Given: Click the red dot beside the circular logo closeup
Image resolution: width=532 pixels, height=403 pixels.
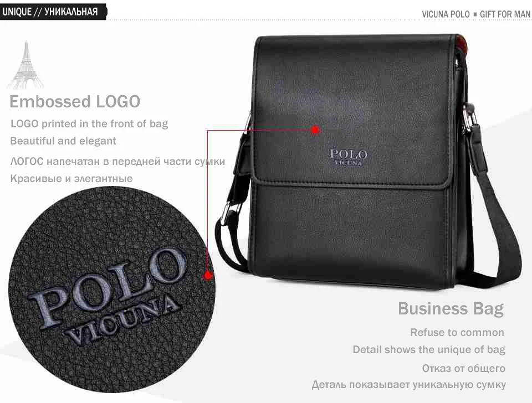Looking at the screenshot, I should tap(208, 275).
